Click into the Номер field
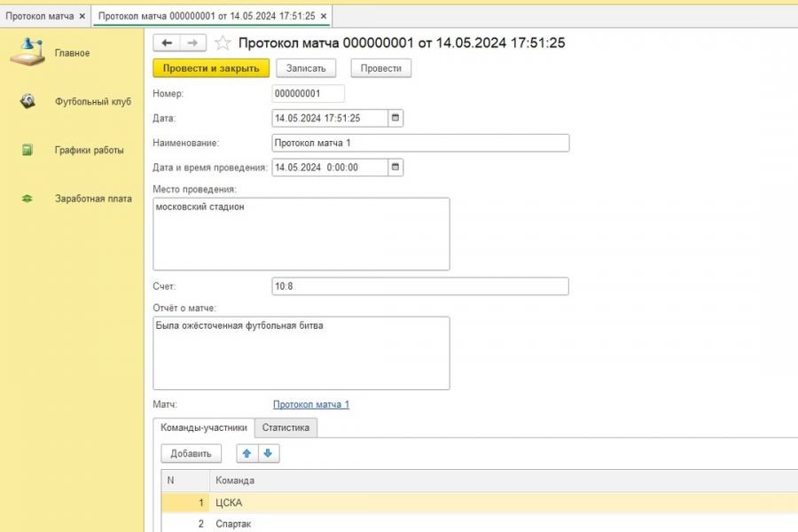The width and height of the screenshot is (798, 532). [308, 94]
